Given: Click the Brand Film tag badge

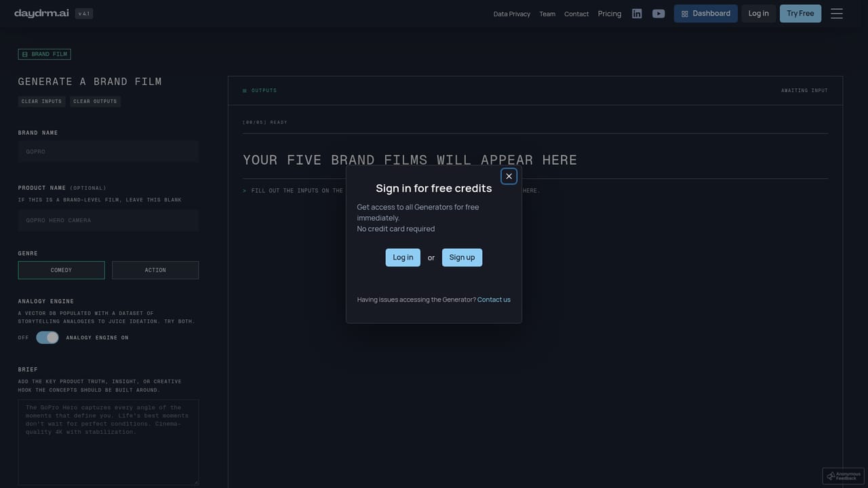Looking at the screenshot, I should pyautogui.click(x=44, y=54).
